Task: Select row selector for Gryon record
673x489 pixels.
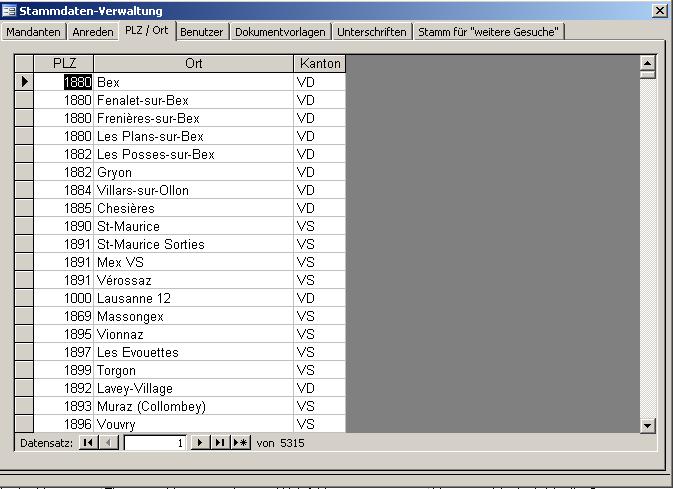Action: (24, 173)
